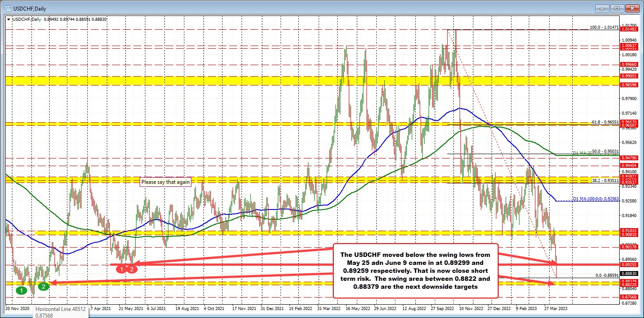Viewport: 644px width, 318px height.
Task: Select the green numbered marker 1
Action: point(21,290)
